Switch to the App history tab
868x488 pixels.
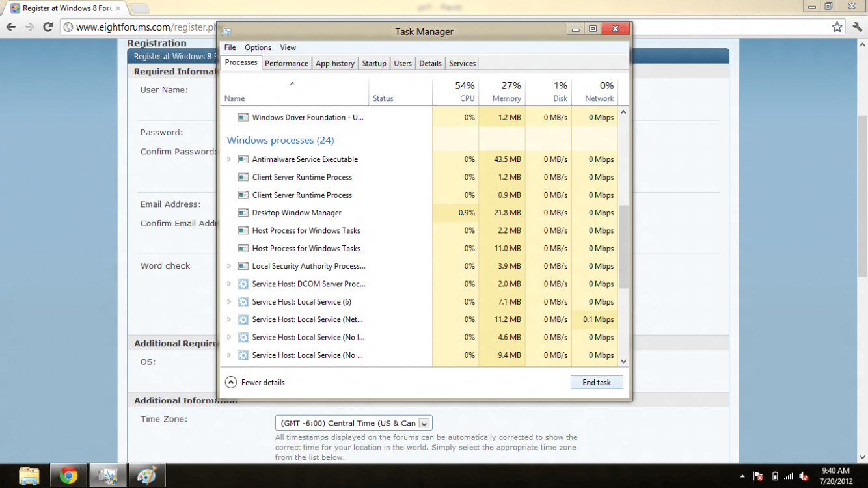point(335,63)
